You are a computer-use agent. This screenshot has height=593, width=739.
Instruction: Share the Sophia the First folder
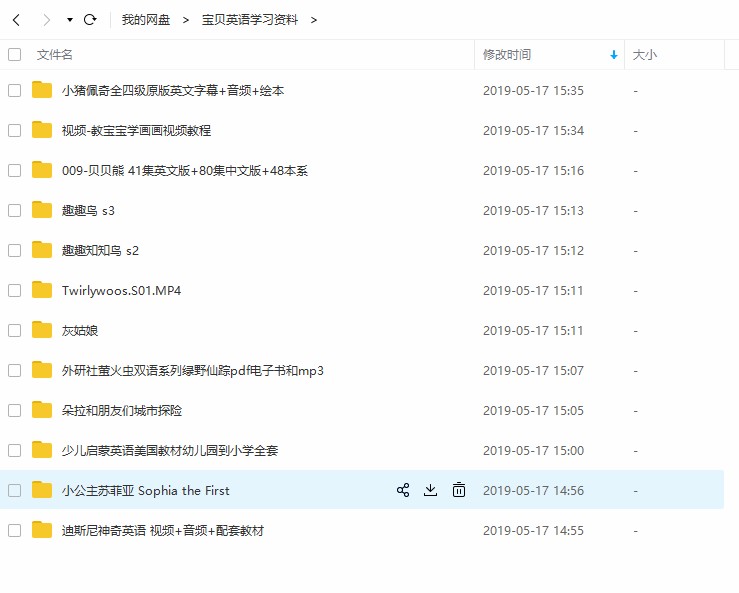[403, 490]
